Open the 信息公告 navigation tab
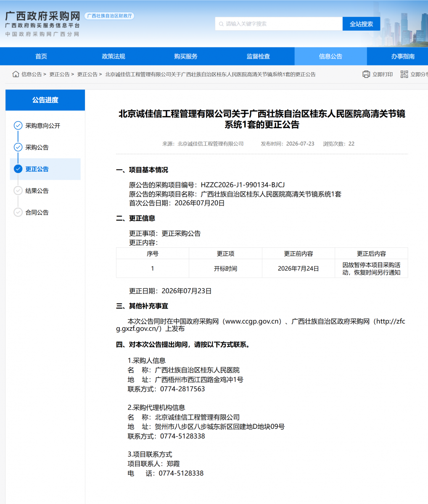The height and width of the screenshot is (504, 428). (330, 56)
